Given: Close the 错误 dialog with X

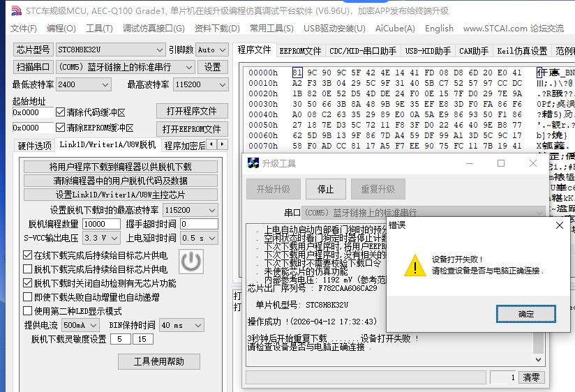Looking at the screenshot, I should pyautogui.click(x=560, y=225).
